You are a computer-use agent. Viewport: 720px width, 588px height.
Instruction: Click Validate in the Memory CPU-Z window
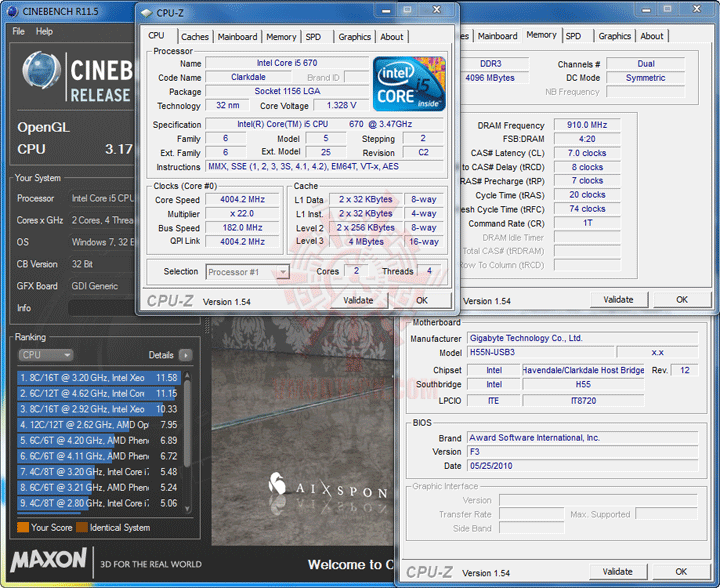tap(618, 299)
